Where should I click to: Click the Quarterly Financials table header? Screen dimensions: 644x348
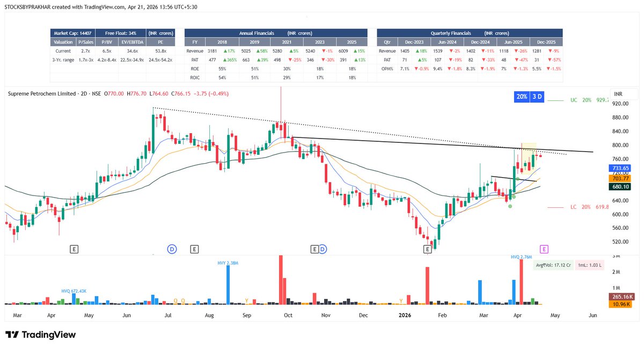pyautogui.click(x=470, y=33)
